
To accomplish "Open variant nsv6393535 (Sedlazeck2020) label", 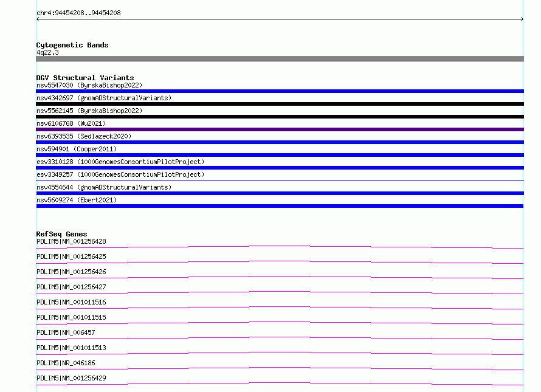I will pos(84,136).
